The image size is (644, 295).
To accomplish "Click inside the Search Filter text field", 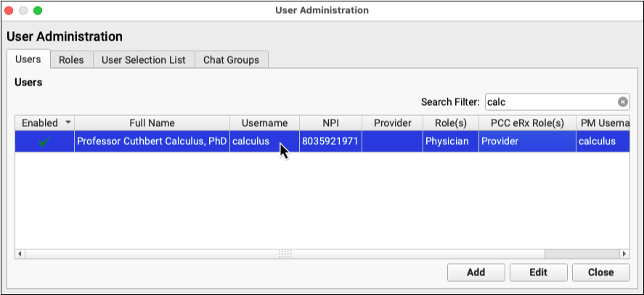I will 550,102.
